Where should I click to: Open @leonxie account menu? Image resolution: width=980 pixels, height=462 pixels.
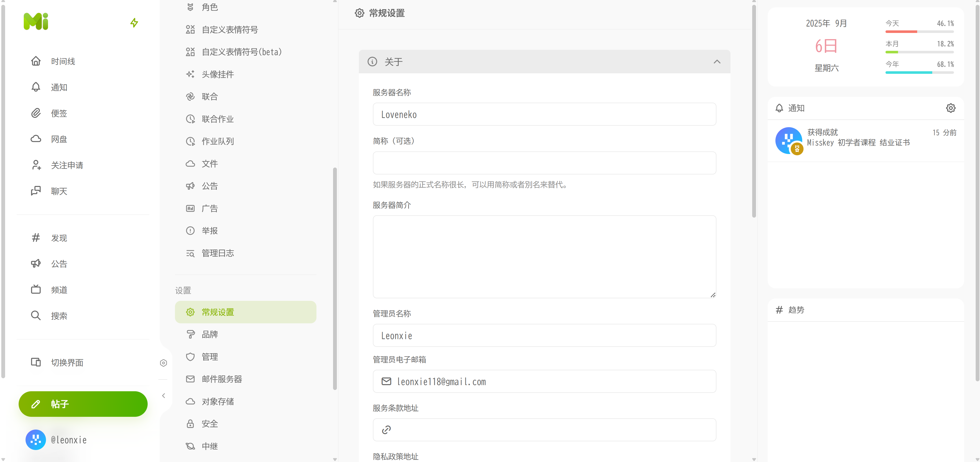[x=57, y=440]
